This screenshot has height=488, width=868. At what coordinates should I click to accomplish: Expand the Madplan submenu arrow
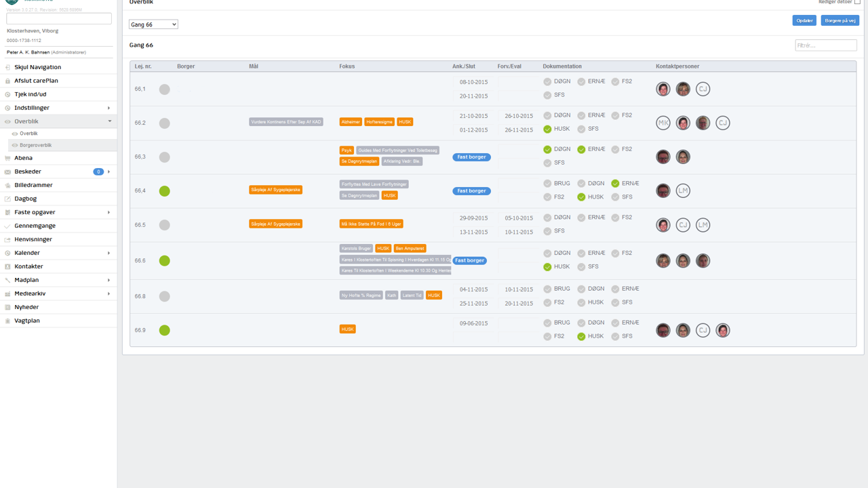(x=108, y=280)
